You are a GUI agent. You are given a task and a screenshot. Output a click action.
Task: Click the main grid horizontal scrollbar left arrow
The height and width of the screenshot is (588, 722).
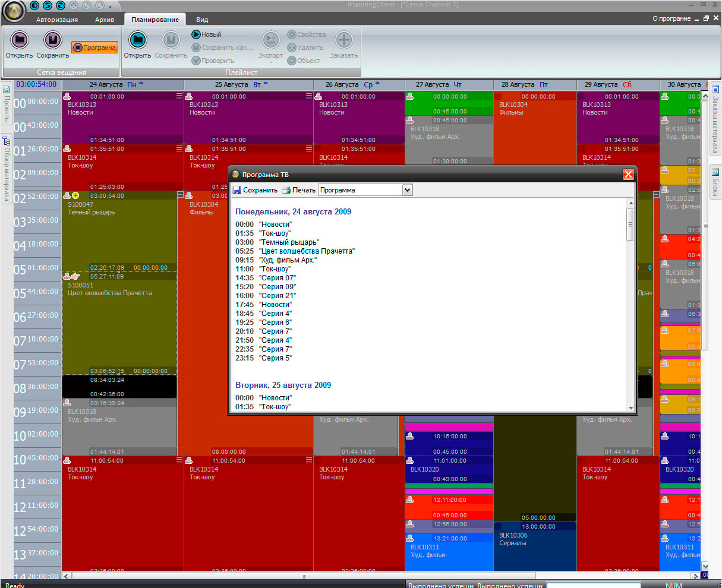[67, 576]
